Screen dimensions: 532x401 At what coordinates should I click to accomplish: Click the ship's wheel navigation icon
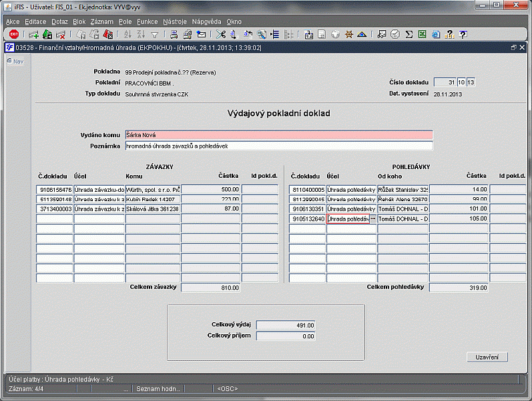tap(349, 34)
